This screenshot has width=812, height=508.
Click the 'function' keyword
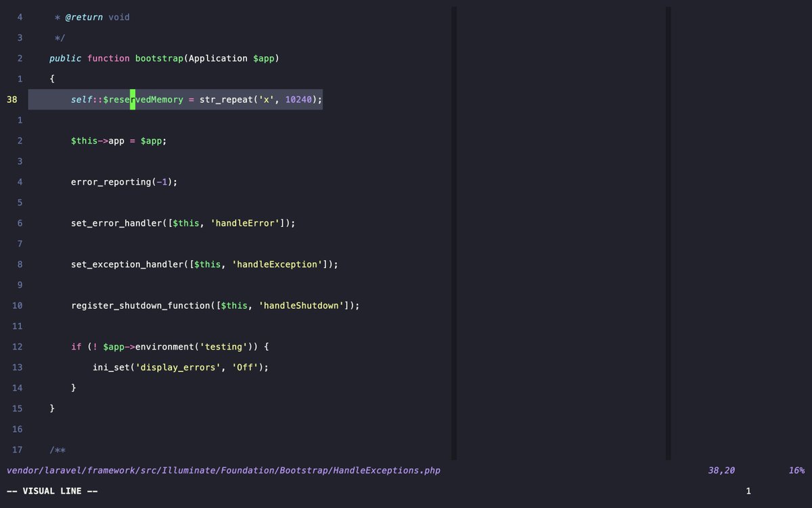[108, 58]
